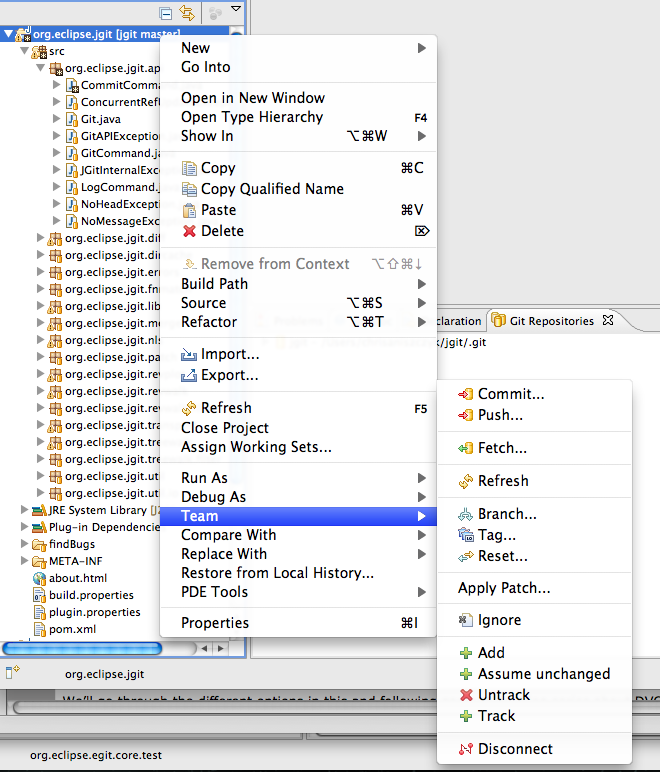The image size is (660, 772).
Task: Open the Debug As submenu
Action: (x=298, y=497)
